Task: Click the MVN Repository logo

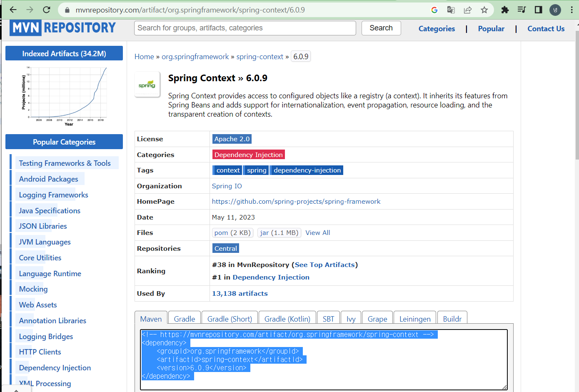Action: click(x=63, y=27)
